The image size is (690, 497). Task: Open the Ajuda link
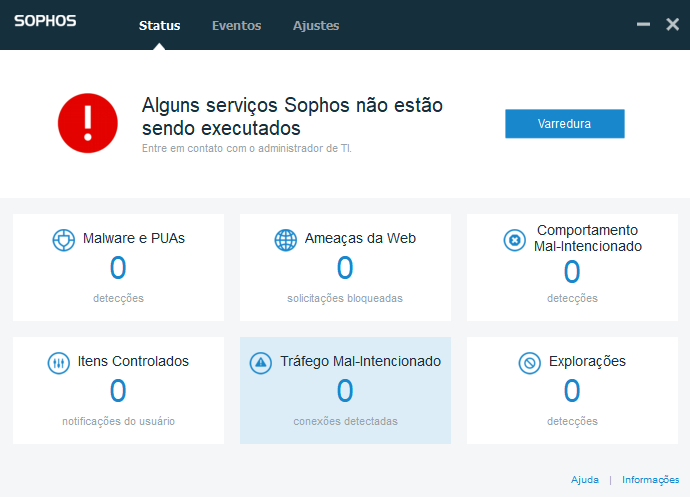pyautogui.click(x=585, y=479)
